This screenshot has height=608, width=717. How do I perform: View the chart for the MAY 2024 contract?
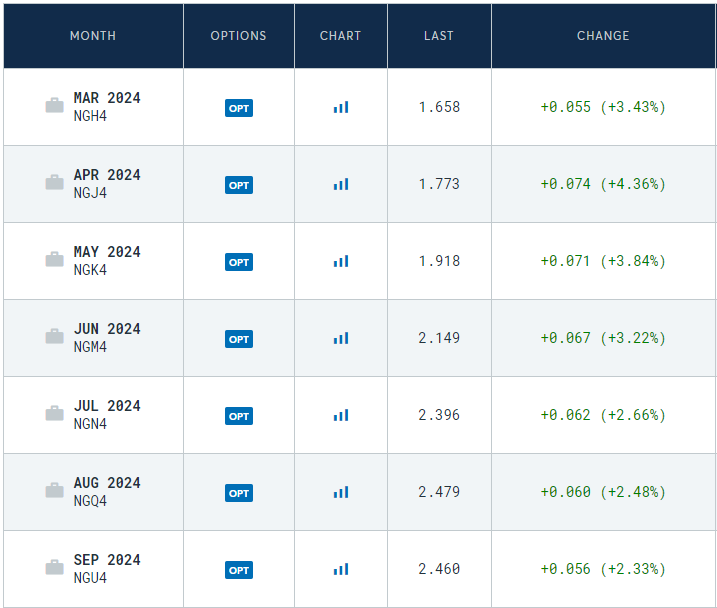click(x=341, y=261)
